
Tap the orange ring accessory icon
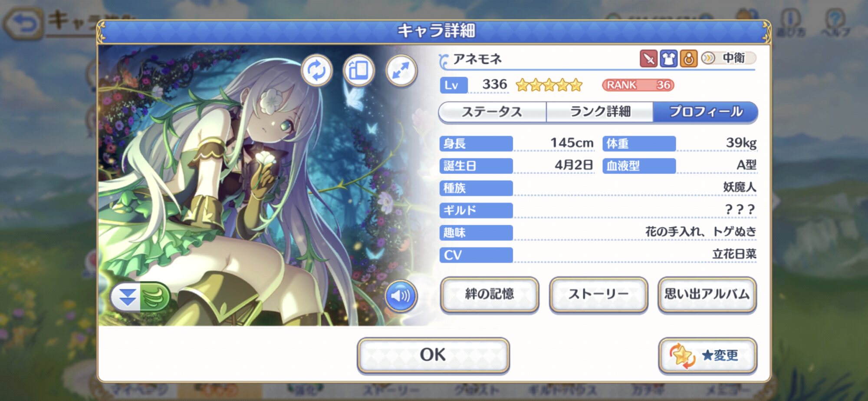(688, 58)
